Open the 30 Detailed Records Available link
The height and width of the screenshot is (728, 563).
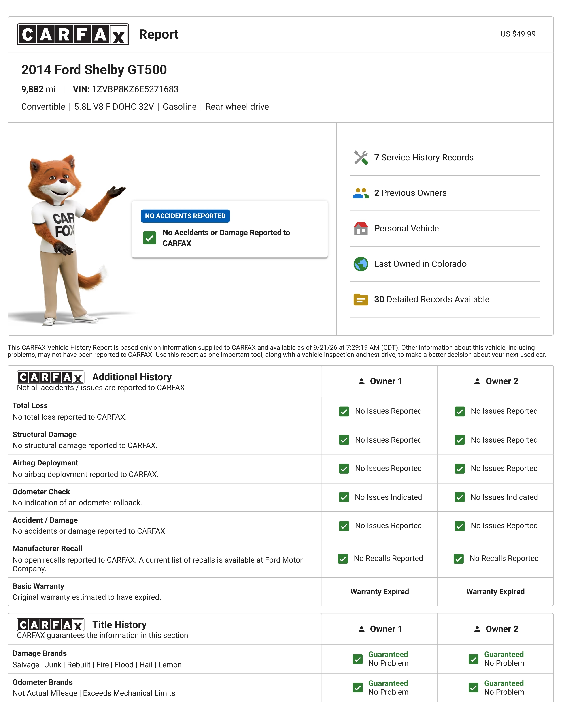pos(432,300)
